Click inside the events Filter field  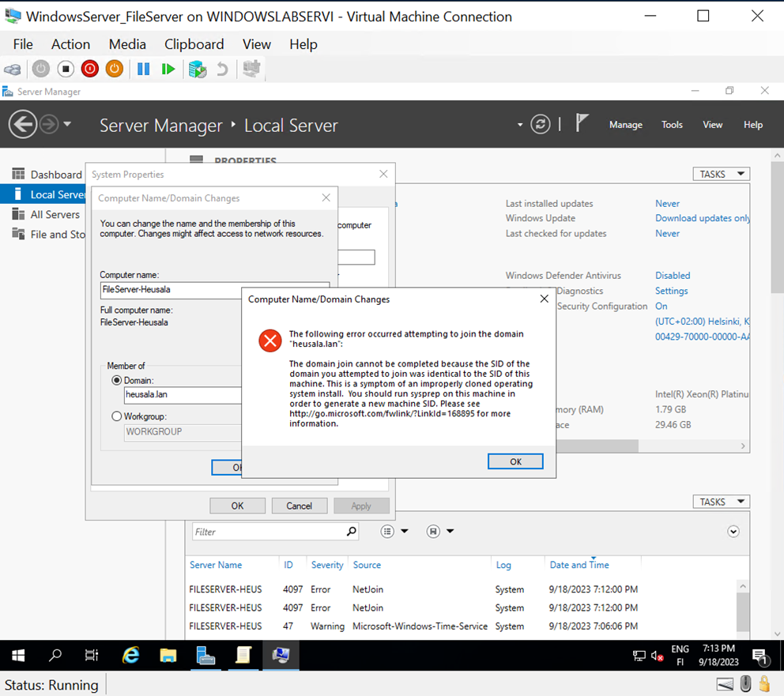pos(269,531)
